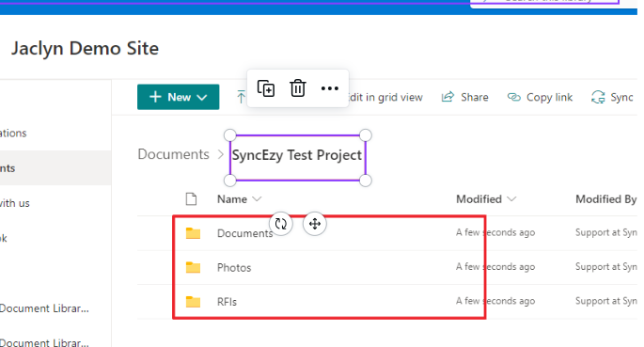Click the Documents folder icon
This screenshot has height=347, width=644.
(x=193, y=233)
